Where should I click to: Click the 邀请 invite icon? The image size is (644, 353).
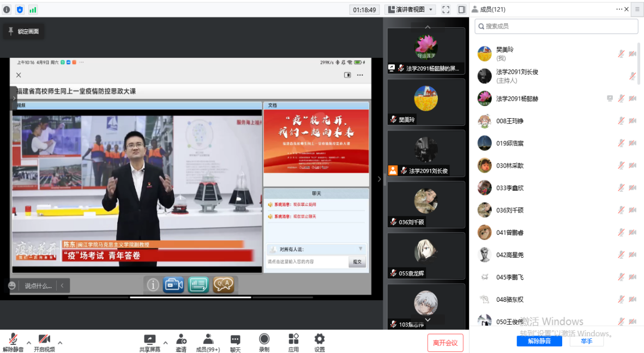(x=181, y=339)
